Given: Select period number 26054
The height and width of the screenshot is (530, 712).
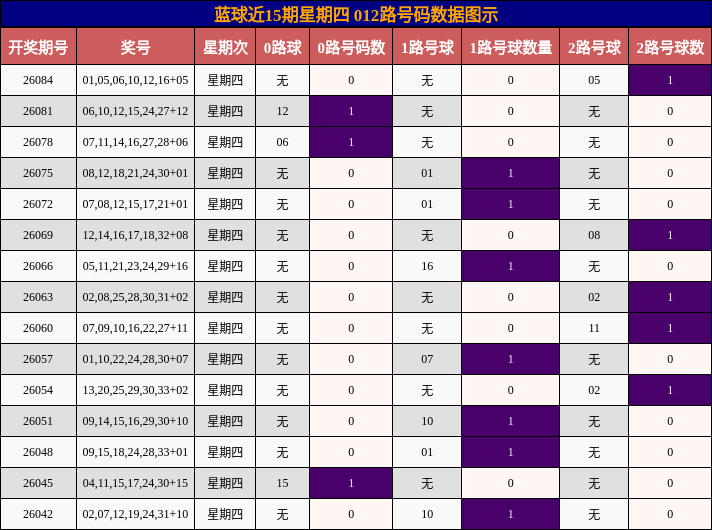Looking at the screenshot, I should pos(38,390).
